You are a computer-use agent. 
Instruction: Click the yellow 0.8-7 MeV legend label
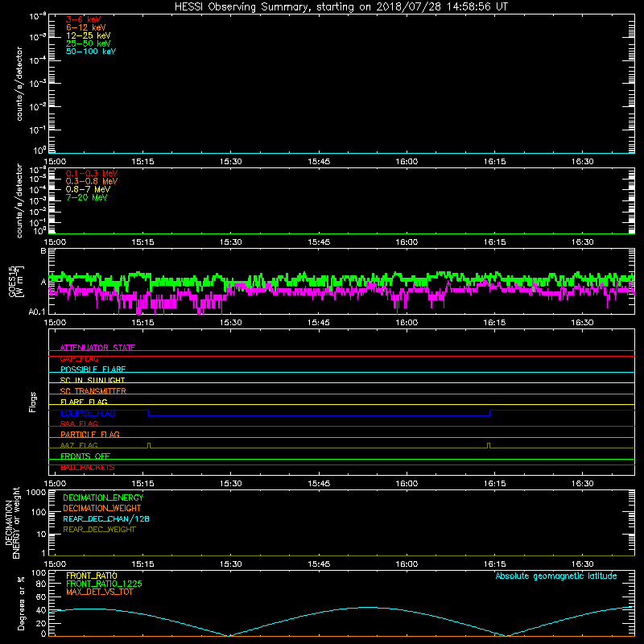click(x=88, y=189)
